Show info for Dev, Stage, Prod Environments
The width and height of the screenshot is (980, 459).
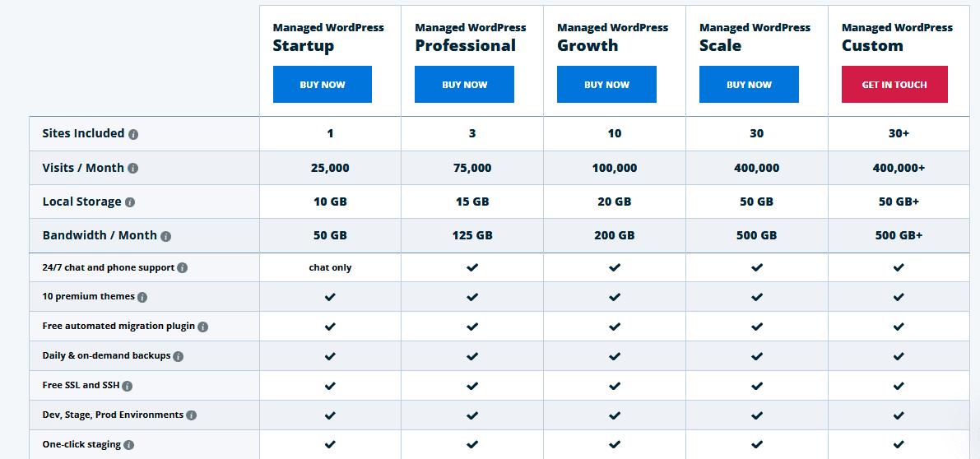[x=191, y=415]
